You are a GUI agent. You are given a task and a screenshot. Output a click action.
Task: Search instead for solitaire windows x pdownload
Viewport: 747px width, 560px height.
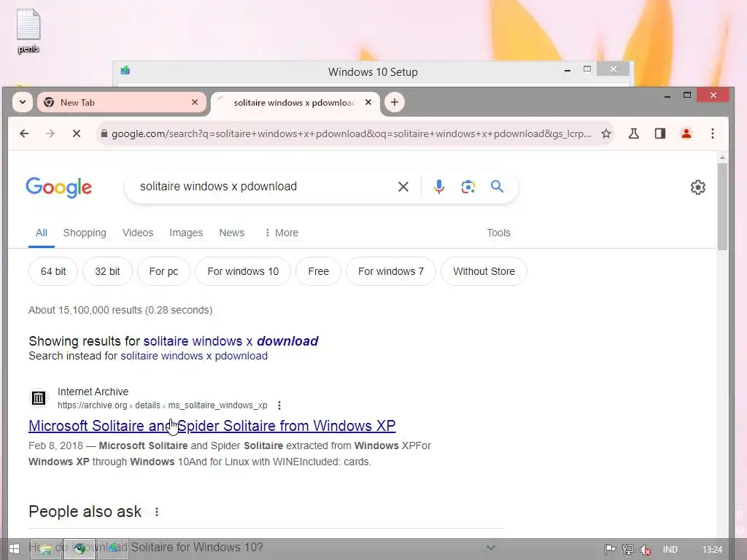(x=194, y=356)
